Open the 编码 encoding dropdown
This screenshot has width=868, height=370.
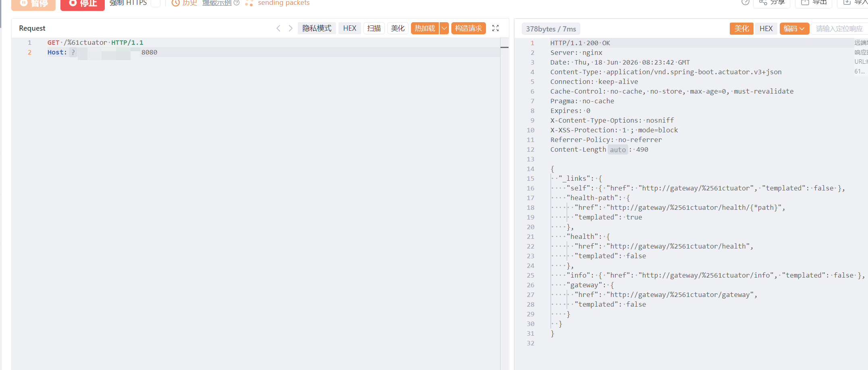point(794,29)
